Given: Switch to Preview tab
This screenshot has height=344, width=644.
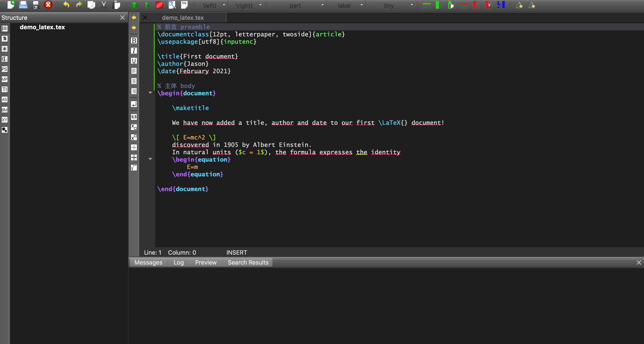Looking at the screenshot, I should point(206,262).
